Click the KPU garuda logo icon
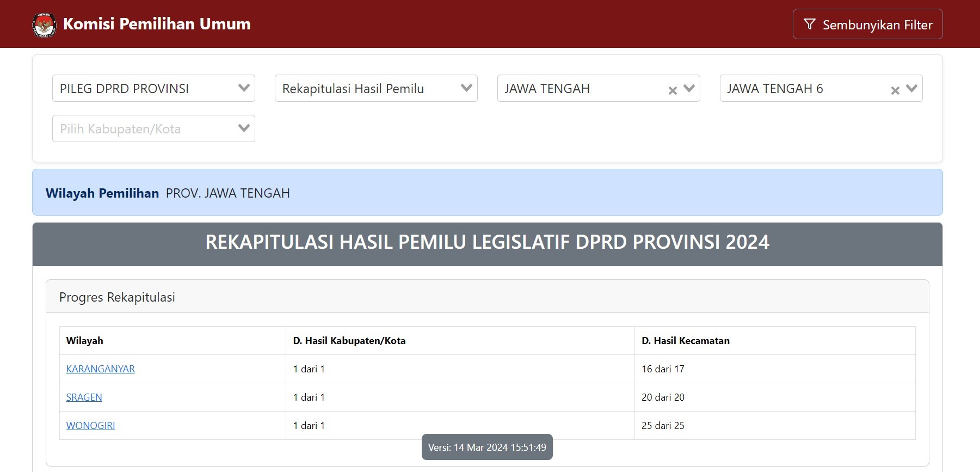The width and height of the screenshot is (980, 472). 44,24
